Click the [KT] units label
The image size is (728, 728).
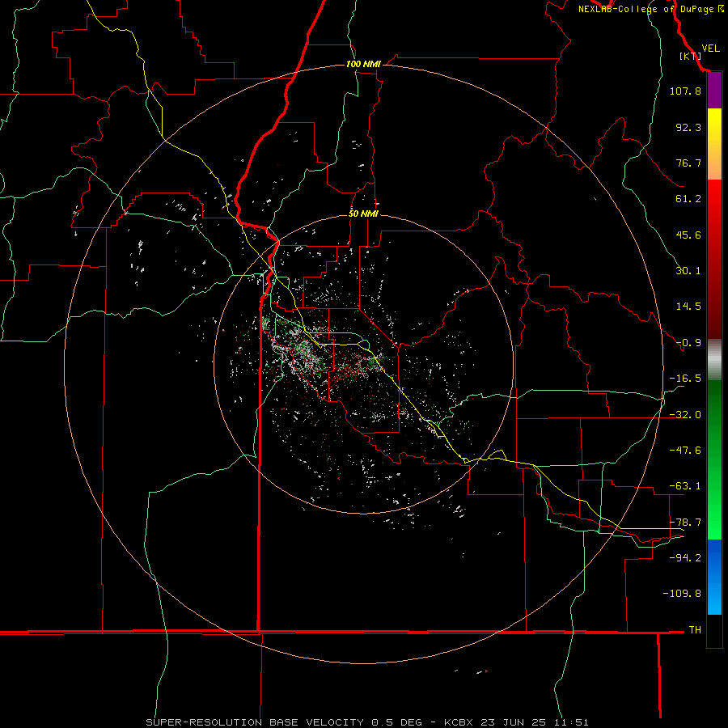click(x=690, y=56)
